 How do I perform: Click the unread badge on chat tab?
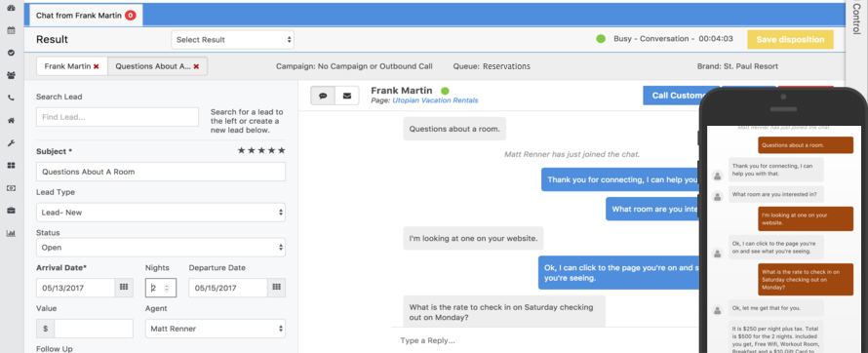[x=130, y=16]
